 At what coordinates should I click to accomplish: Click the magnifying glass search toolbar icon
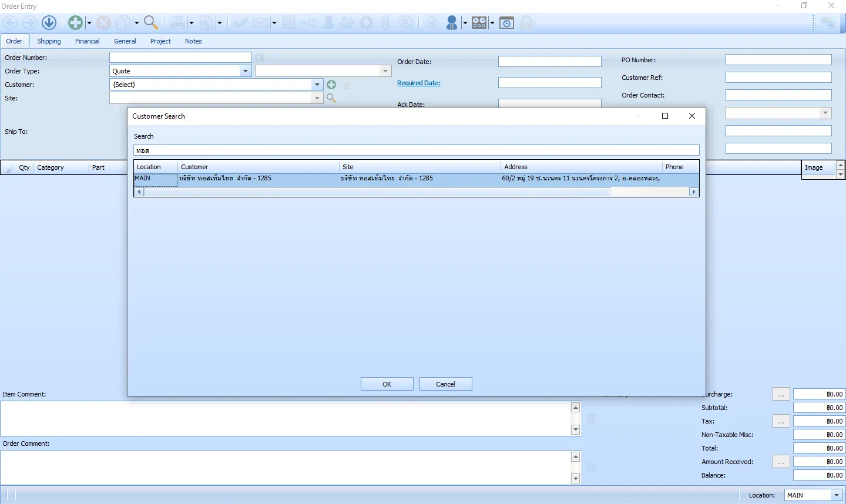(x=151, y=23)
